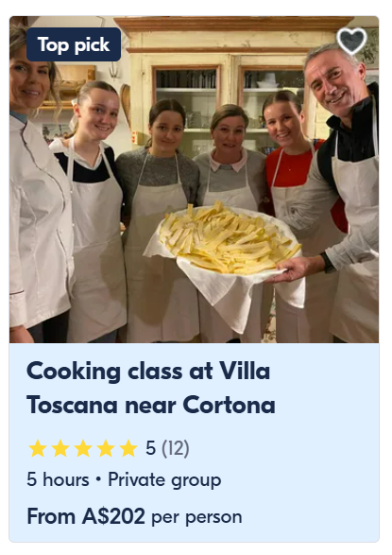Open Cooking class at Villa Toscana title
Image resolution: width=392 pixels, height=555 pixels.
click(151, 388)
